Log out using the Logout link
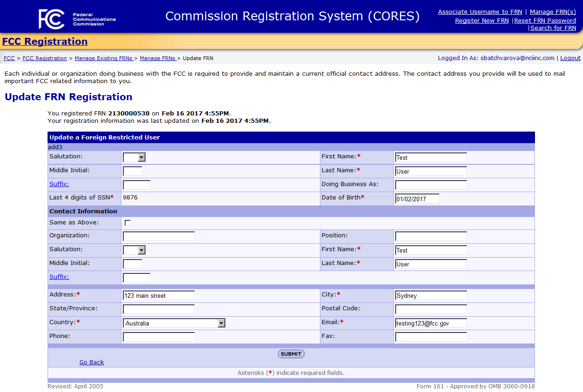The image size is (583, 392). pyautogui.click(x=570, y=58)
